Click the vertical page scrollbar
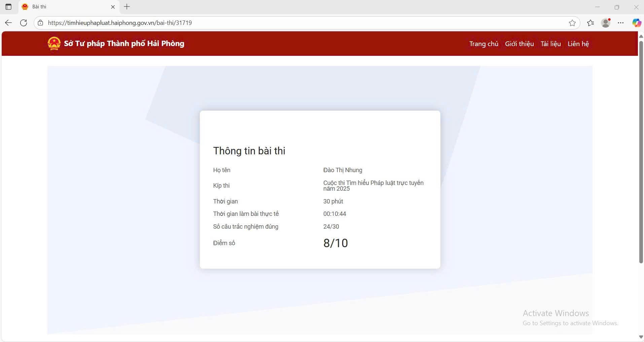The image size is (644, 342). 641,151
